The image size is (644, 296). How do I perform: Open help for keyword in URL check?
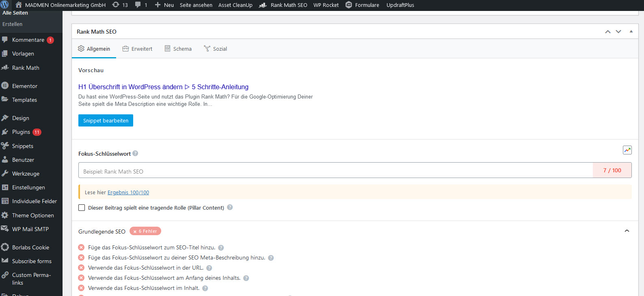pos(209,268)
